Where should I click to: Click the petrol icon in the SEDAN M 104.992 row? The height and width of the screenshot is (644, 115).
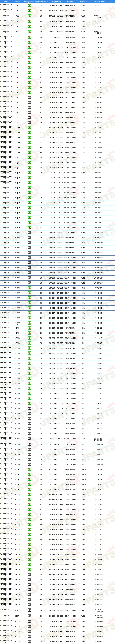(x=29, y=570)
